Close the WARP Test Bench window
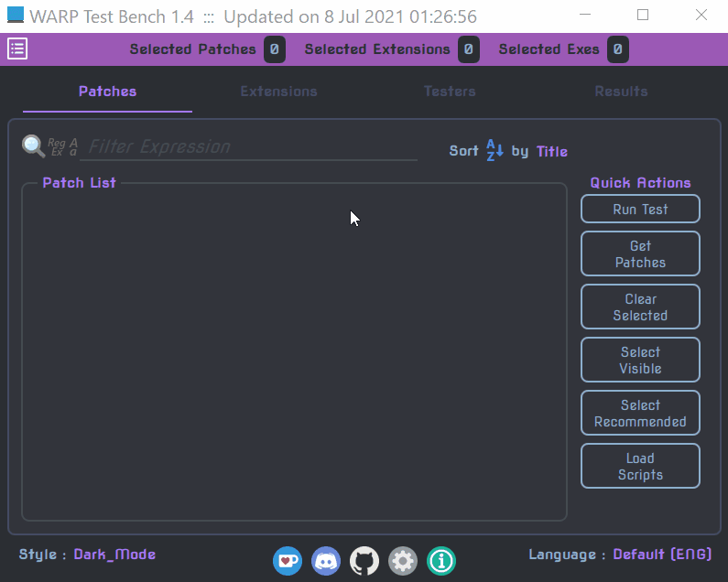The width and height of the screenshot is (728, 582). click(701, 15)
